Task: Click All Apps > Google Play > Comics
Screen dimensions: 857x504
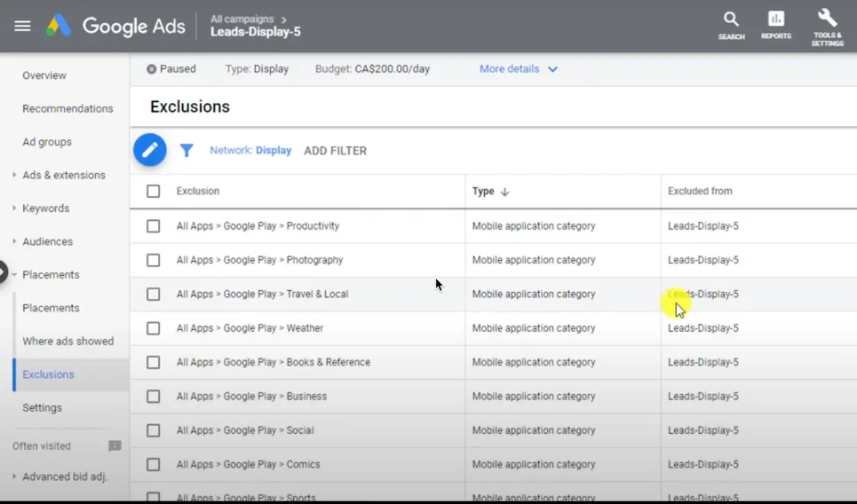Action: coord(248,465)
